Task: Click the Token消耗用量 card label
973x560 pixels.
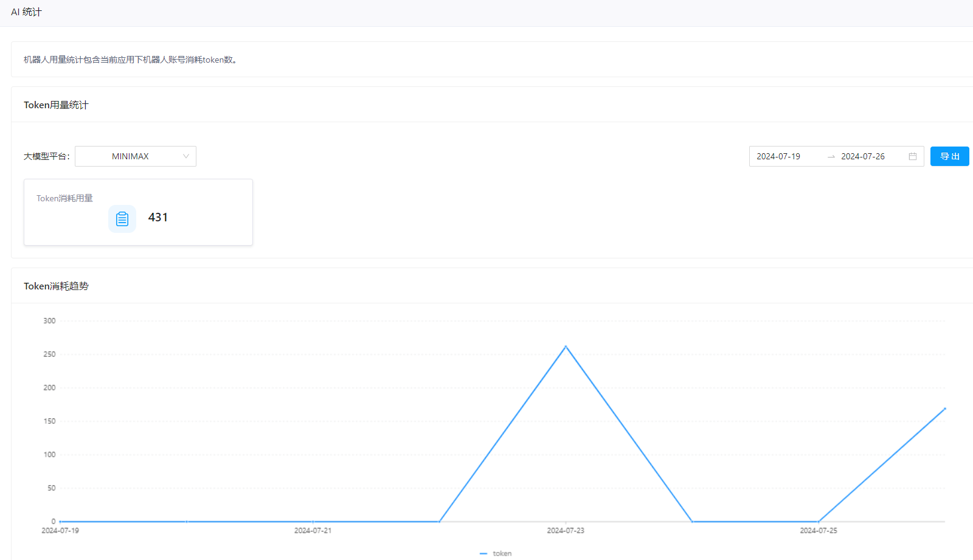Action: pos(64,198)
